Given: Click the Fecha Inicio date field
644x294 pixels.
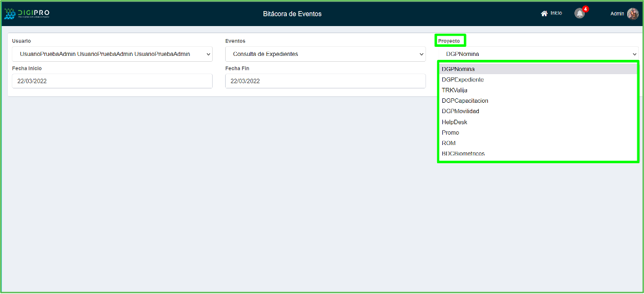Looking at the screenshot, I should (x=112, y=81).
